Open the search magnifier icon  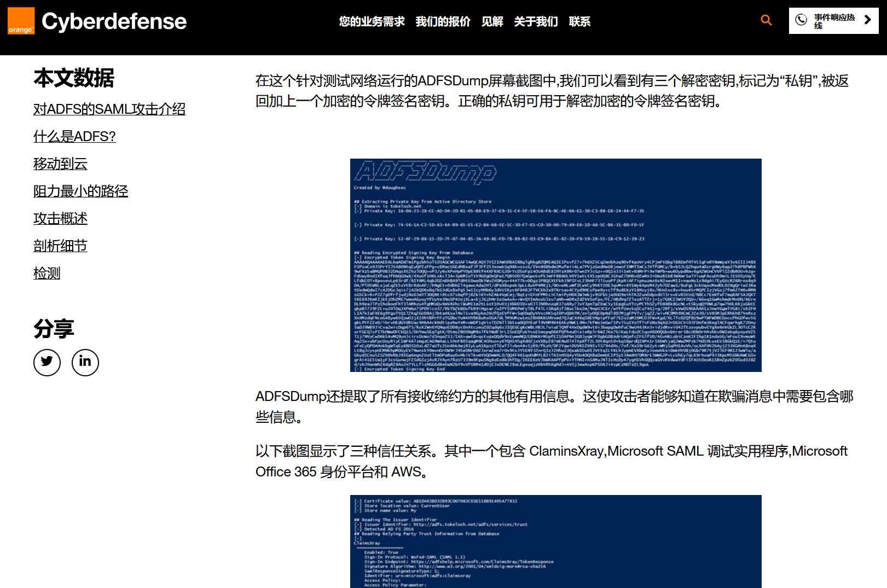click(766, 20)
